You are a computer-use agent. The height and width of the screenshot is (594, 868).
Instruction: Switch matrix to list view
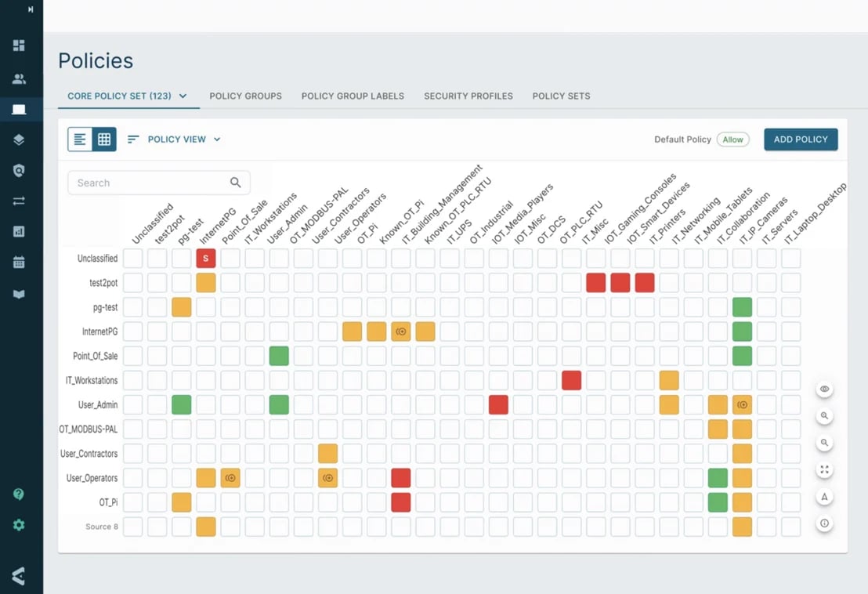(81, 139)
